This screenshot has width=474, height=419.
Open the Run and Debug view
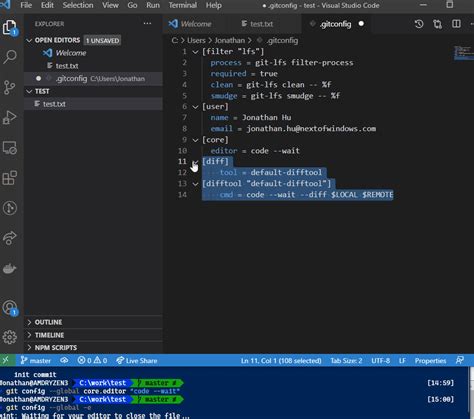10,117
